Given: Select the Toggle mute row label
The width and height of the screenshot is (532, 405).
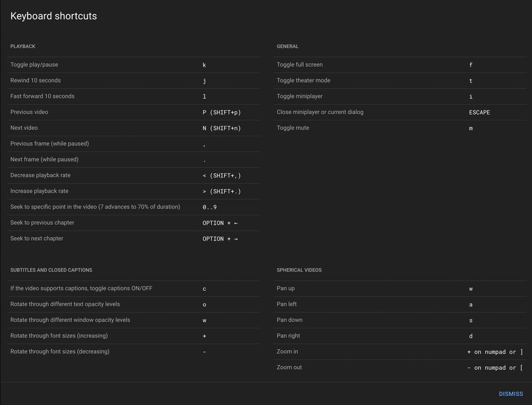Looking at the screenshot, I should coord(293,128).
